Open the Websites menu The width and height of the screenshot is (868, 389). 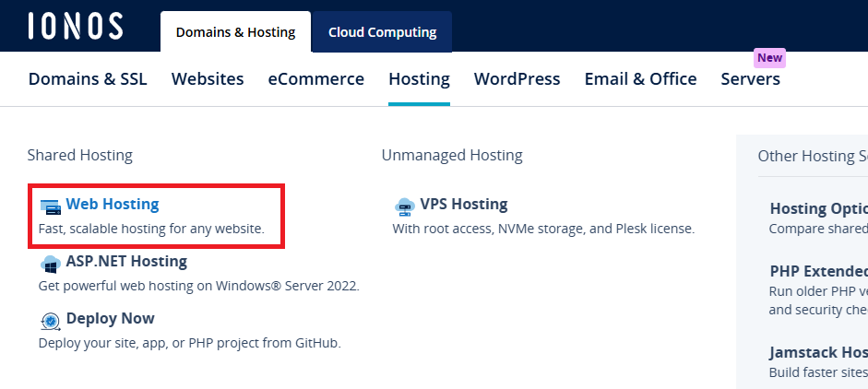coord(208,79)
